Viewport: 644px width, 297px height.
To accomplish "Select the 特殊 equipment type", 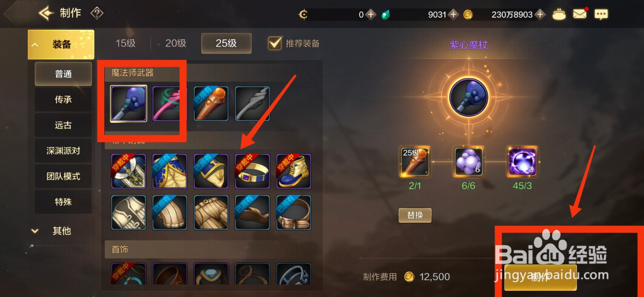I will coord(63,202).
